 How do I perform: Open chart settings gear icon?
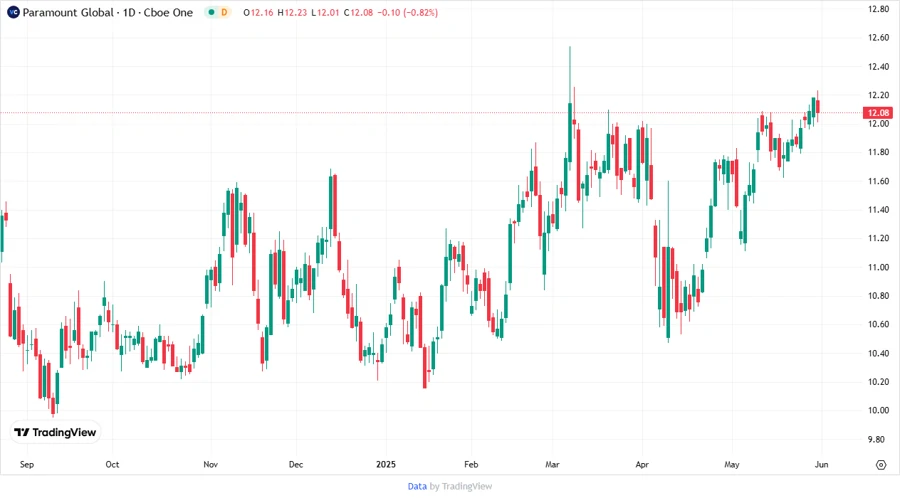pyautogui.click(x=881, y=465)
